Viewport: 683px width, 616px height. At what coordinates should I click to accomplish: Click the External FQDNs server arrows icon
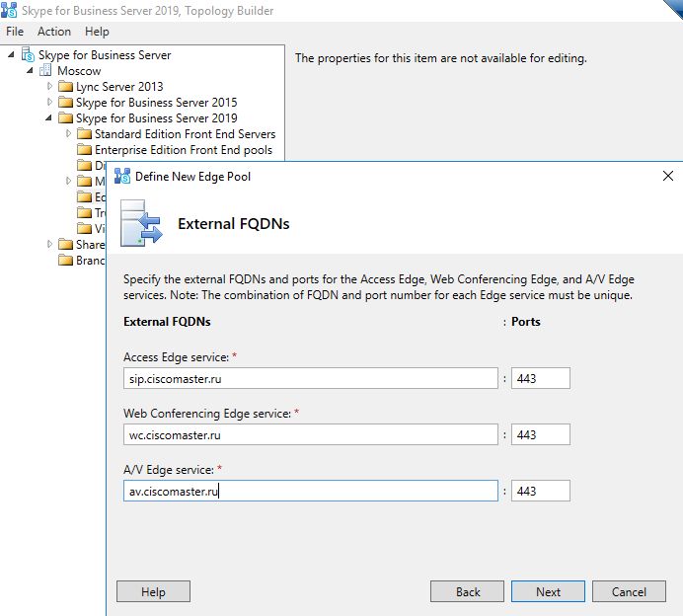pos(141,223)
